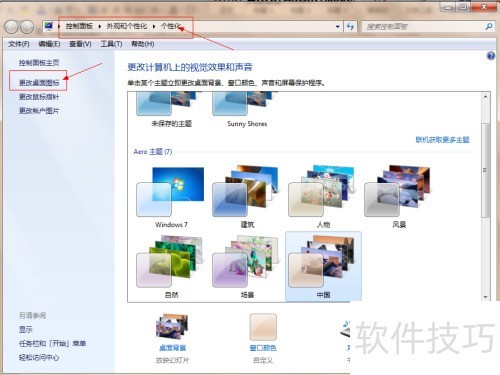Click 联机获取更多主题 link
The width and height of the screenshot is (500, 375).
[x=442, y=140]
